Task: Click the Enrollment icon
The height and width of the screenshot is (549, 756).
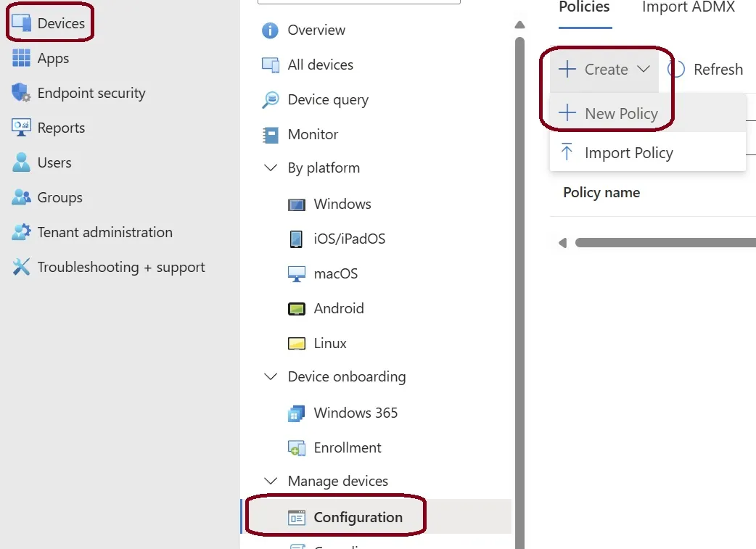Action: point(297,448)
